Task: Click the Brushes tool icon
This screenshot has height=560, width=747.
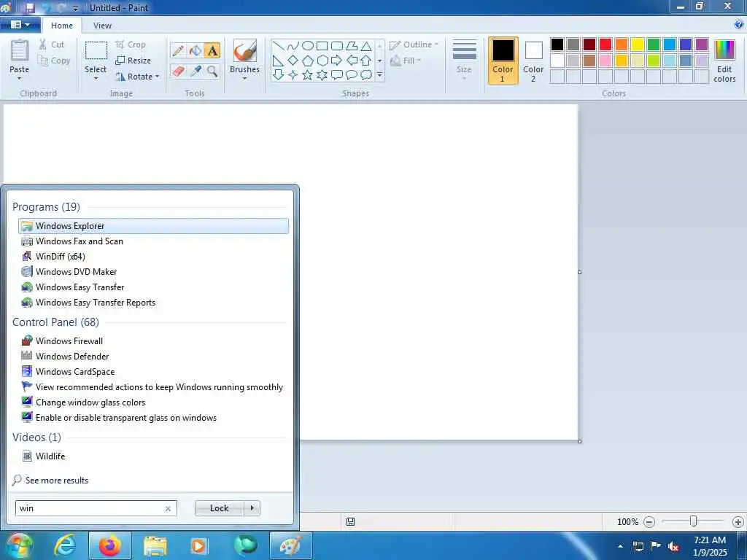Action: click(245, 50)
